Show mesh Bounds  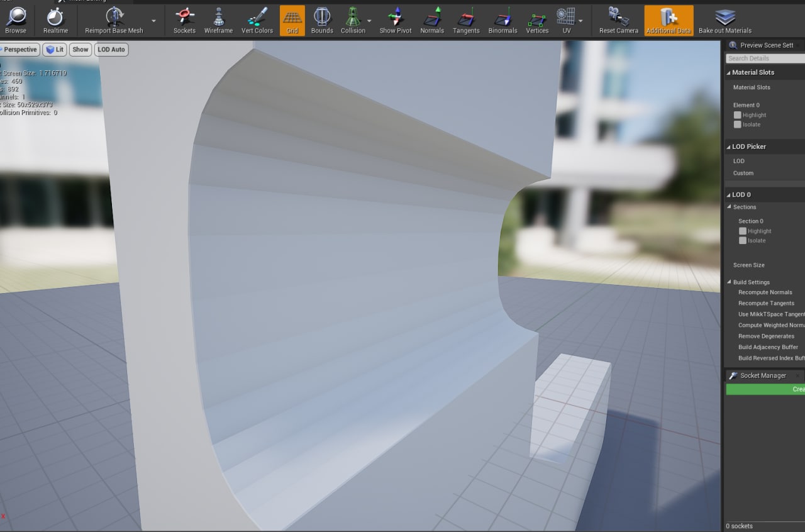[322, 21]
